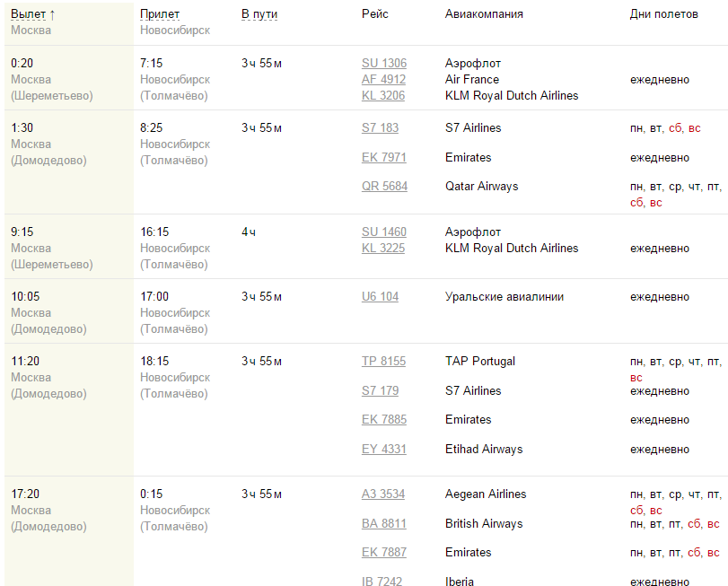Open TAP Portugal flight TP 8155

pos(383,362)
